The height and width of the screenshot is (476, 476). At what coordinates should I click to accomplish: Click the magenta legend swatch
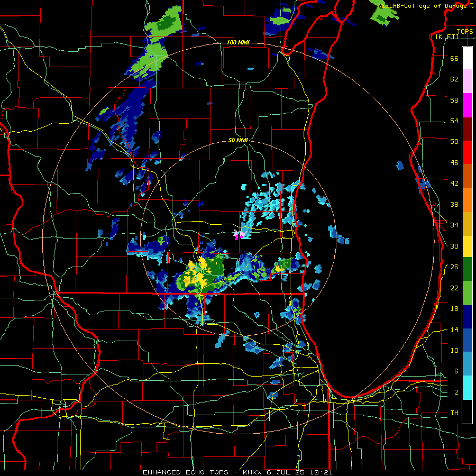coord(467,105)
